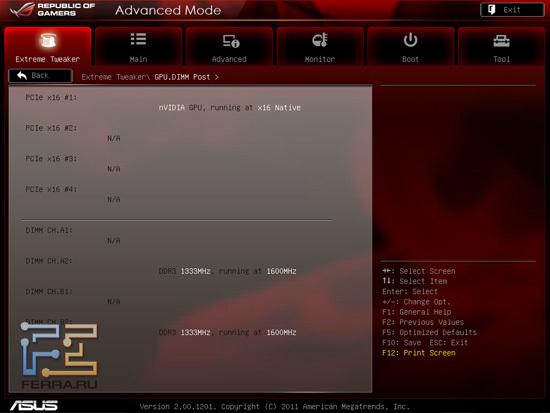Click DIMM CH.A2 DDR3 1333MHz status

point(227,271)
